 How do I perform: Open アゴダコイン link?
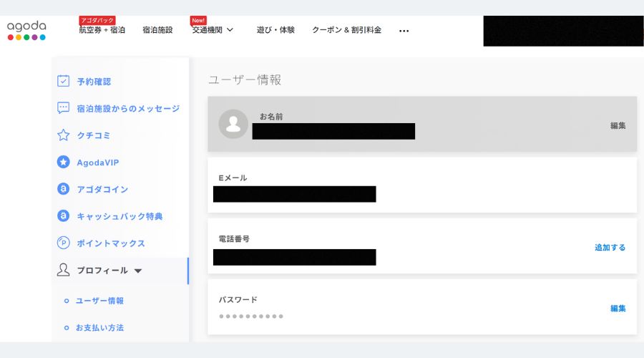coord(102,189)
